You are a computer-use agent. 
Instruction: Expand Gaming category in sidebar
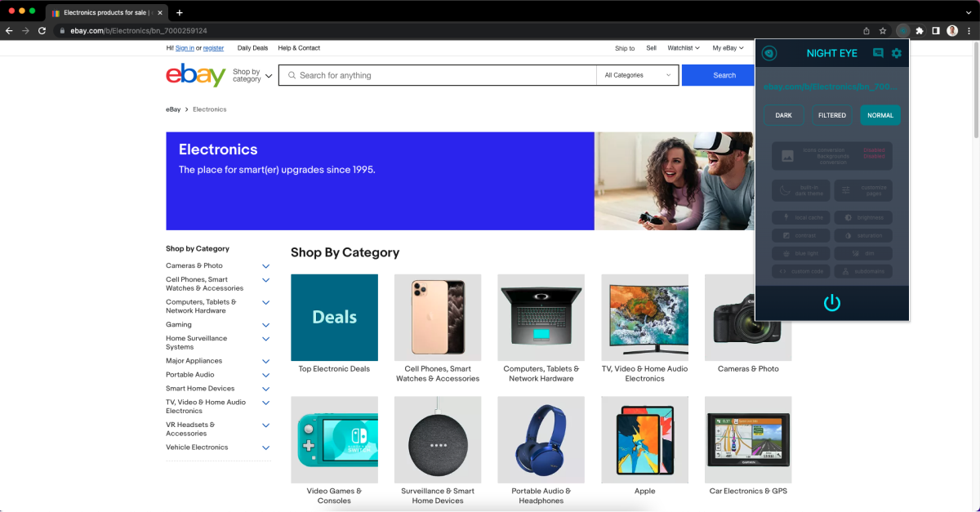point(265,325)
